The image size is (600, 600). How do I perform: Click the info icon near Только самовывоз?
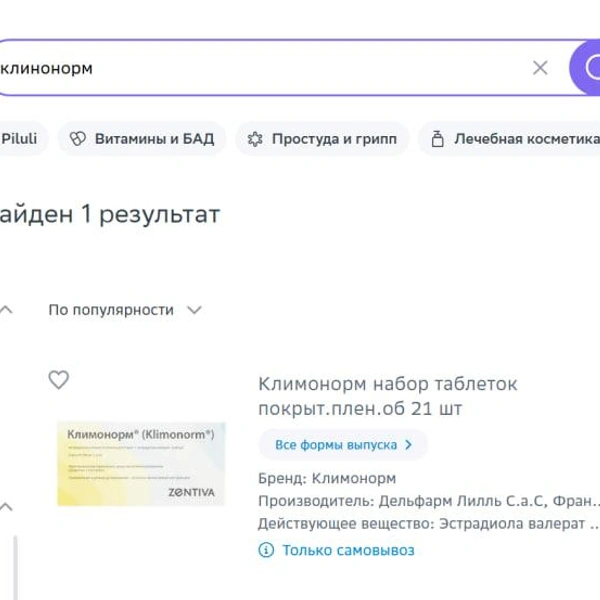266,550
